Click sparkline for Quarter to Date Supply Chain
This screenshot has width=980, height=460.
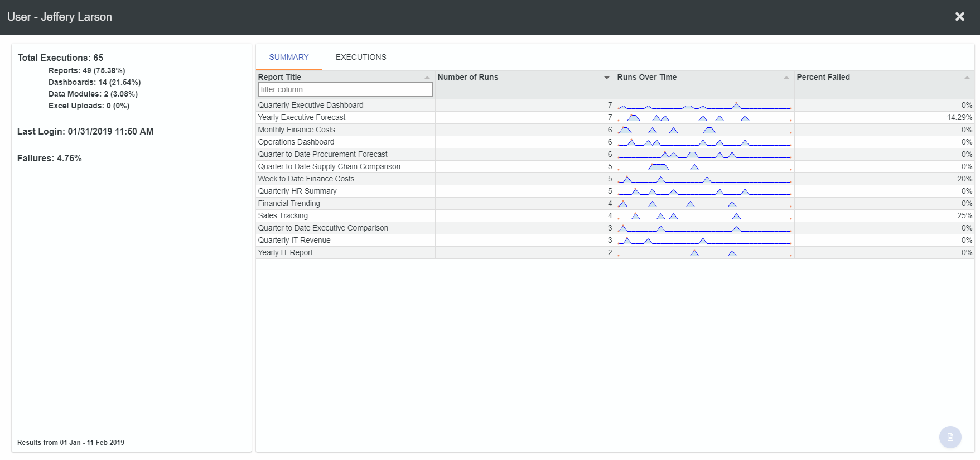pyautogui.click(x=704, y=167)
